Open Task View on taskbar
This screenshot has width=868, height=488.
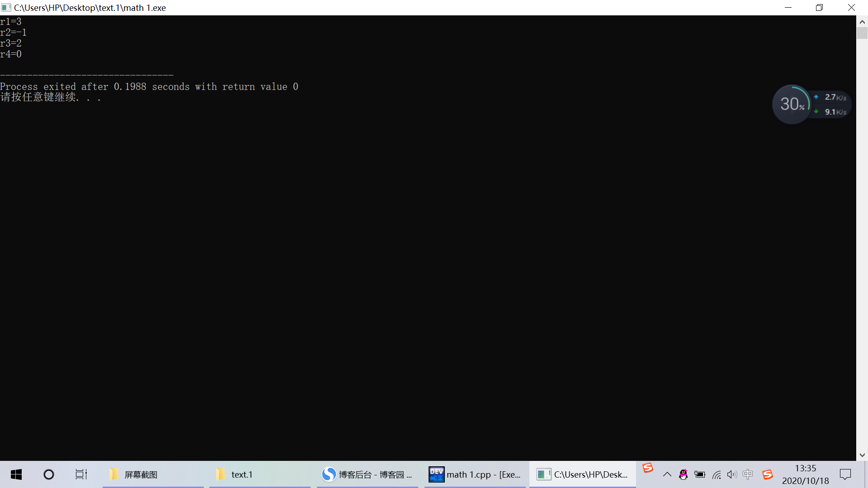pyautogui.click(x=81, y=474)
